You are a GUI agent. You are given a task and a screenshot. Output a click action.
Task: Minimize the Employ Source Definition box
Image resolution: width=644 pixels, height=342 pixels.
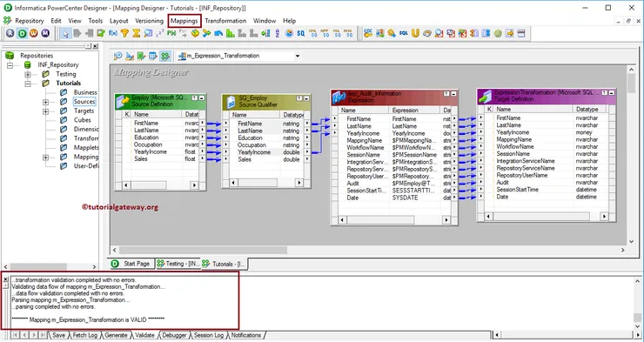[202, 98]
